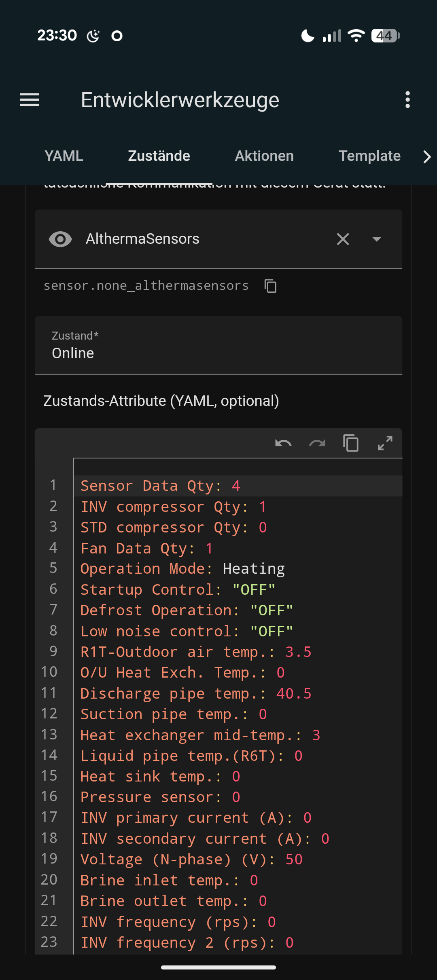Viewport: 437px width, 980px height.
Task: Click the Sensor Data Qty line
Action: coord(160,486)
